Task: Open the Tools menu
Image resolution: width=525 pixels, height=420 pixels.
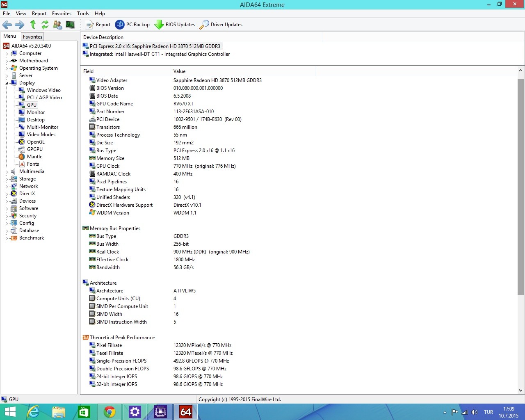Action: tap(83, 14)
